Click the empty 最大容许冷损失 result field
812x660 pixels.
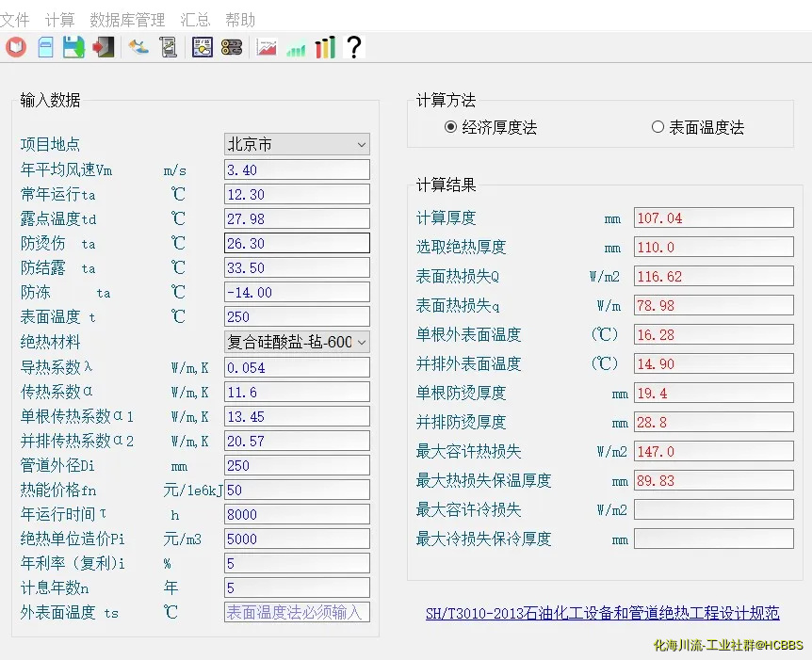714,509
